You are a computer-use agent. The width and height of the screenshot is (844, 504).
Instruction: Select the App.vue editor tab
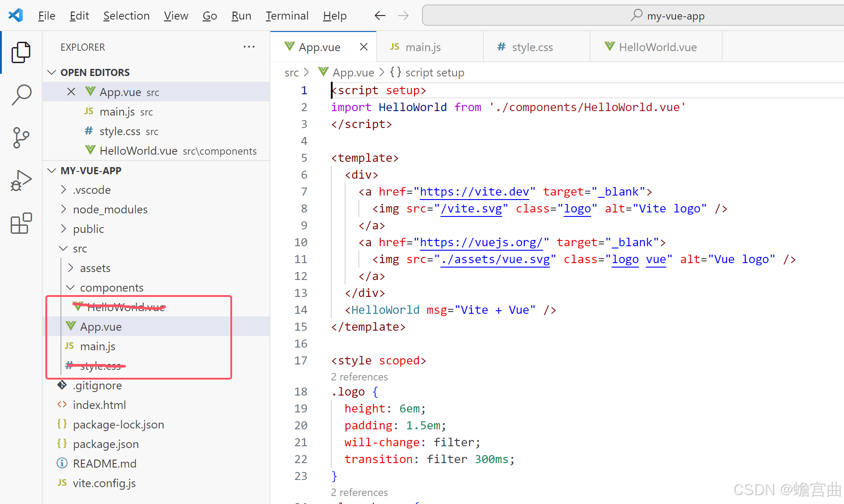coord(323,47)
